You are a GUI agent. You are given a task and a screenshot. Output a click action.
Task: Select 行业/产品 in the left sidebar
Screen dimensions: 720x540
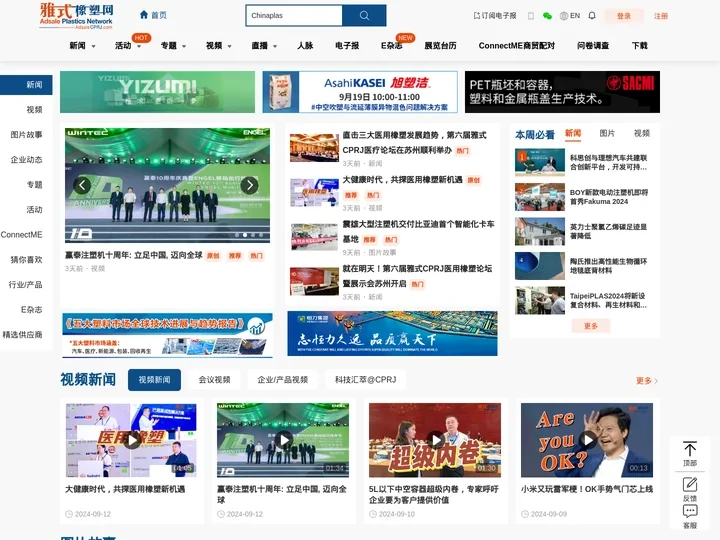25,285
